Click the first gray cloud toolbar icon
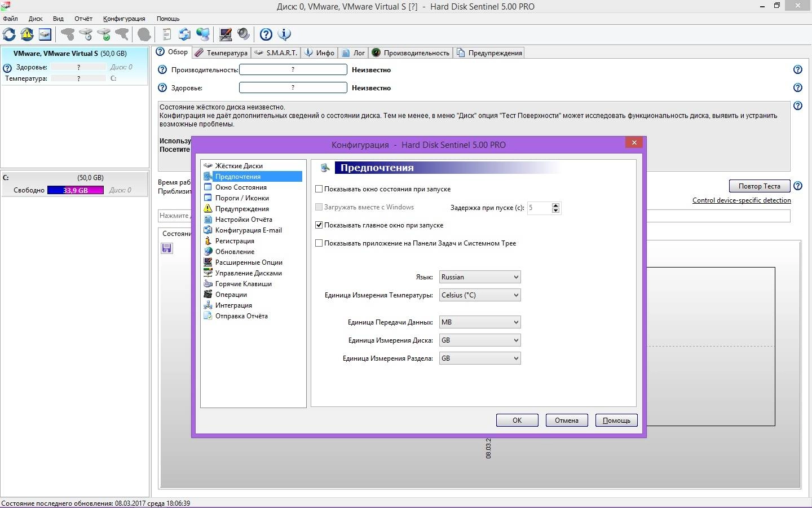The image size is (812, 508). point(68,34)
